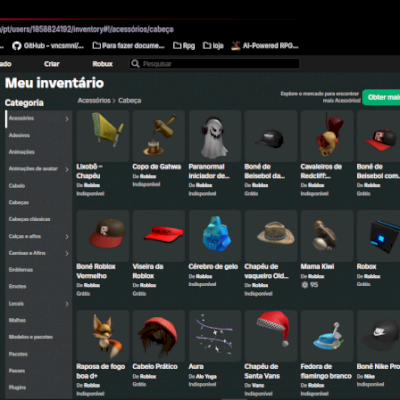Image resolution: width=400 pixels, height=400 pixels.
Task: Open the Aura title link
Action: (196, 367)
